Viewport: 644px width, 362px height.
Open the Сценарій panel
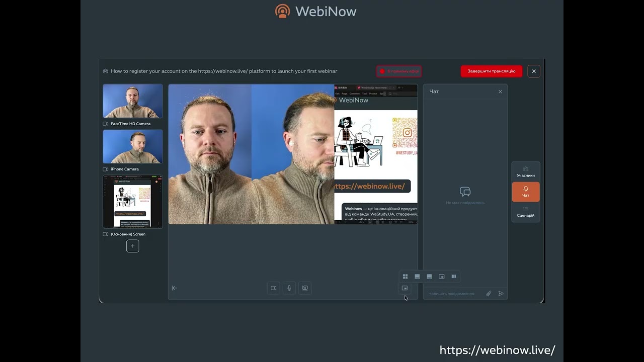(x=526, y=212)
